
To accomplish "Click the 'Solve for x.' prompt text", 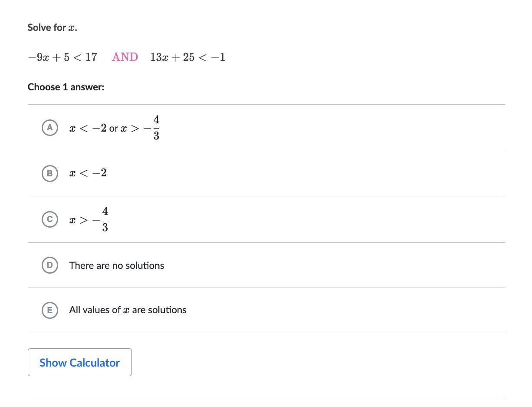I will [x=52, y=27].
